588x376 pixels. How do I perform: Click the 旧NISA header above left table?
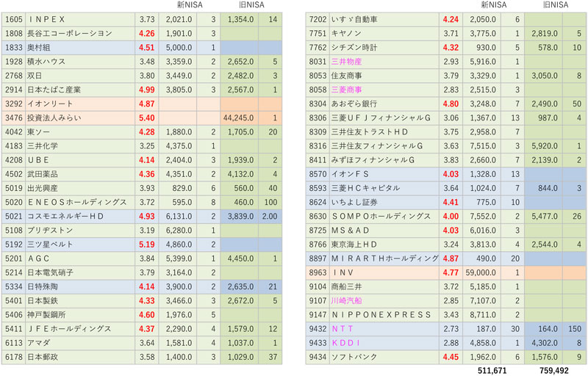point(251,5)
